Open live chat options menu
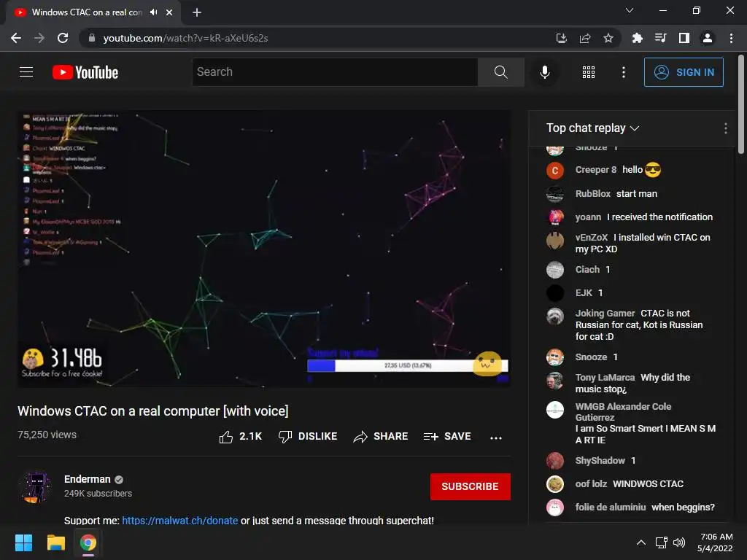 pyautogui.click(x=725, y=128)
